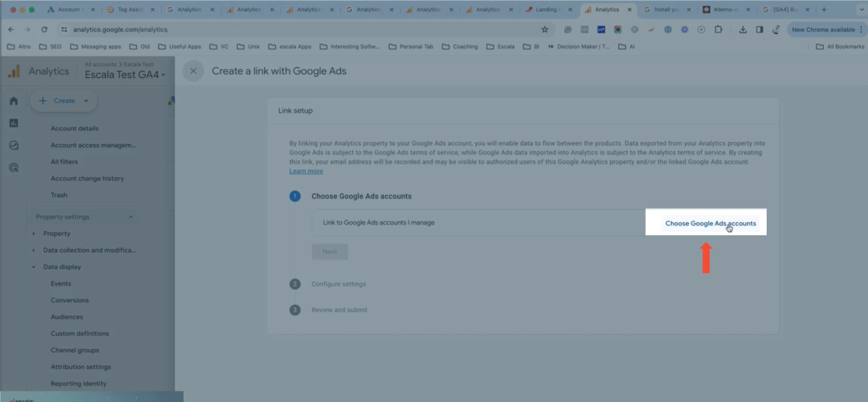Open the AI bookmarks folder
The image size is (868, 402).
point(626,47)
